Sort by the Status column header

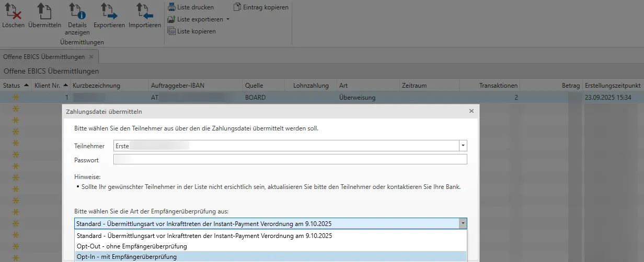[x=16, y=85]
